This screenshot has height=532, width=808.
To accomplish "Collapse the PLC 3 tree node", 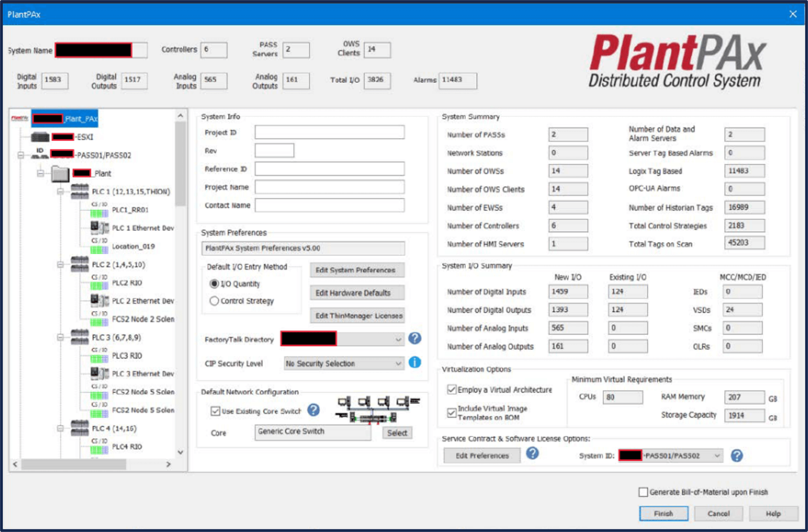I will (60, 338).
